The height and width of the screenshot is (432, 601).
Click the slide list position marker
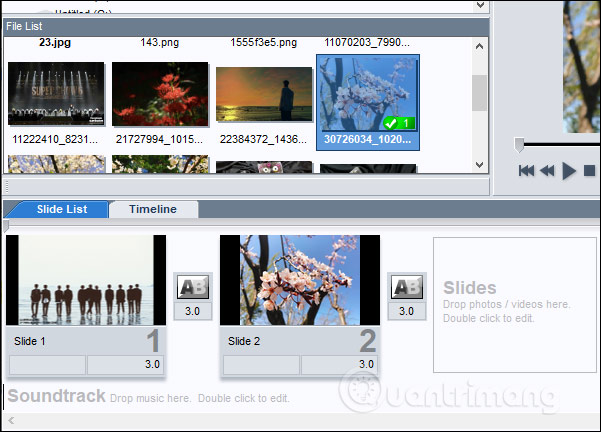coord(6,225)
